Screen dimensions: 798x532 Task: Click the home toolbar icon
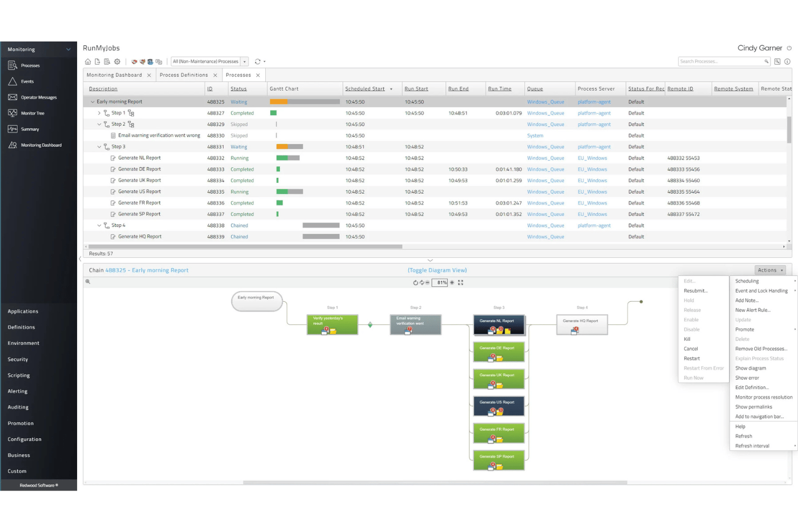coord(88,61)
